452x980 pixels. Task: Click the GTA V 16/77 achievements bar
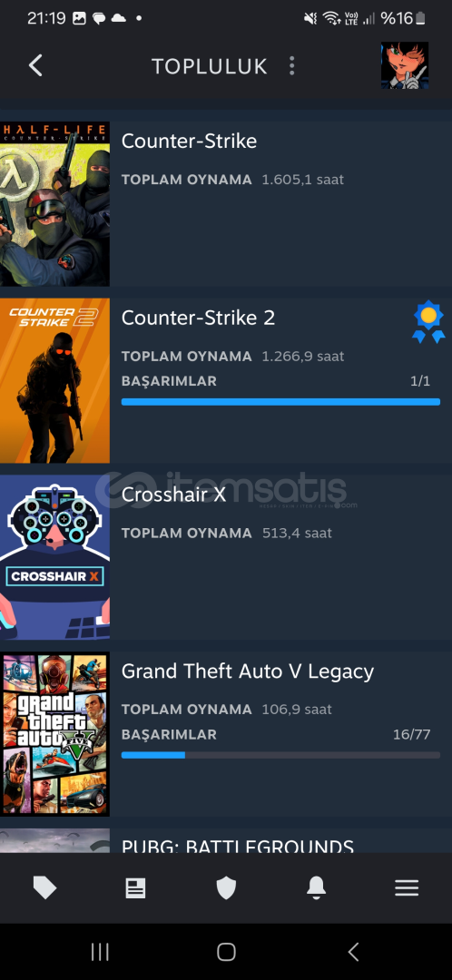tap(280, 755)
